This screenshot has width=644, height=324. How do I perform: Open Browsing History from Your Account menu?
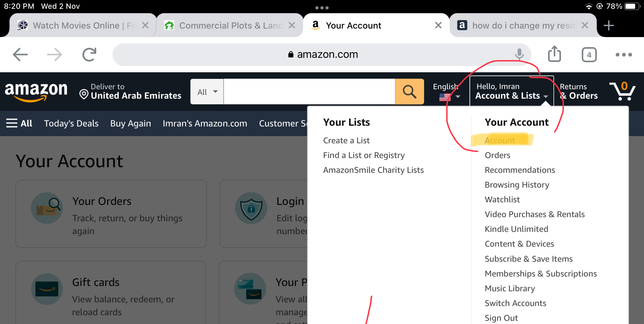[x=517, y=184]
